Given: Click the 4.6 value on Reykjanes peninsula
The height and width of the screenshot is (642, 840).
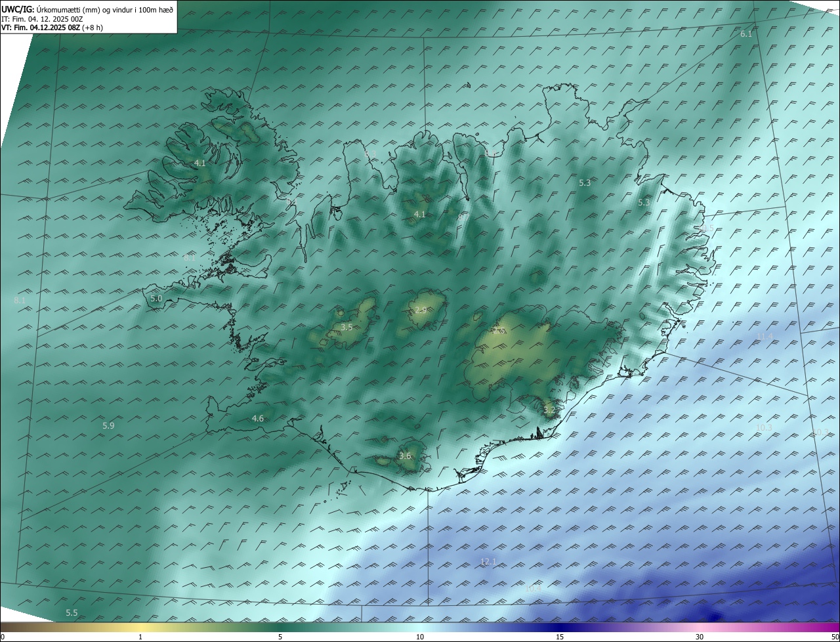Looking at the screenshot, I should (x=258, y=418).
